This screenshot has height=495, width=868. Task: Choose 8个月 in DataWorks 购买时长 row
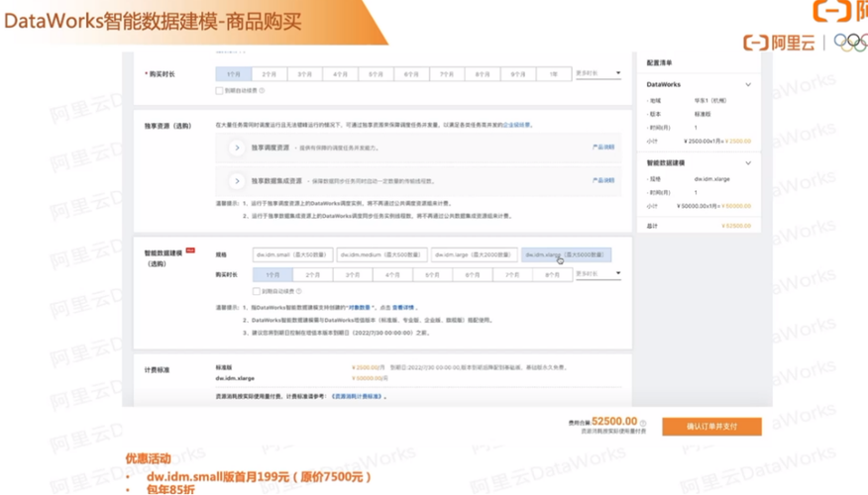pos(483,74)
